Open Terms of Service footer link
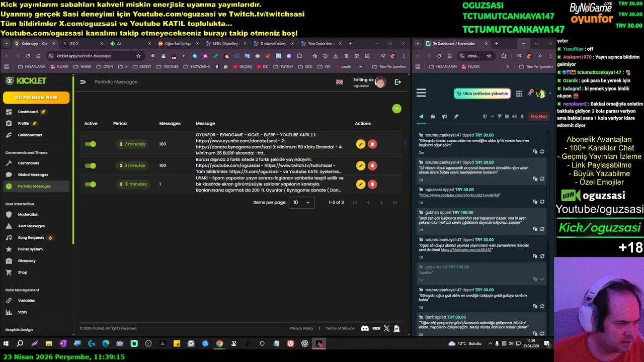The image size is (644, 362). pyautogui.click(x=340, y=328)
